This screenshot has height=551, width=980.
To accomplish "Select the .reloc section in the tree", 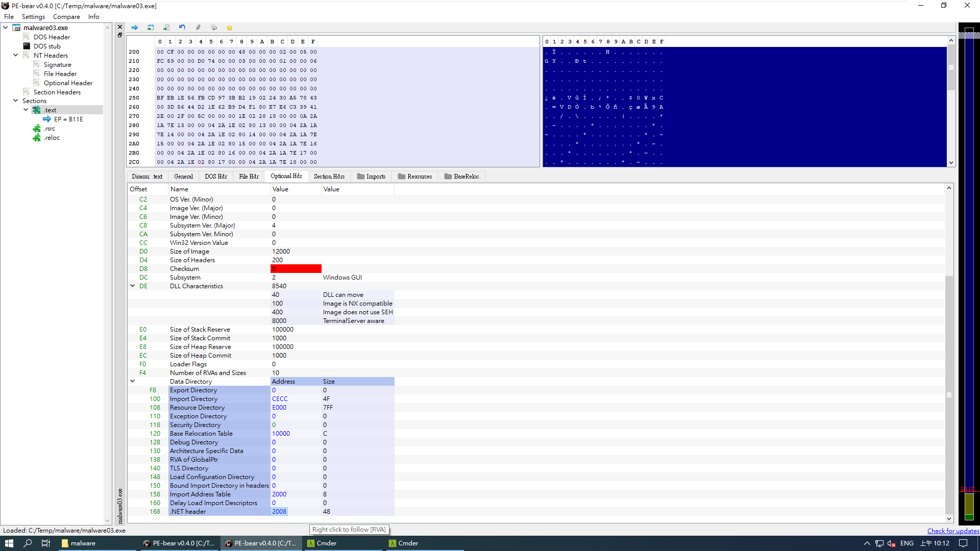I will pos(52,138).
